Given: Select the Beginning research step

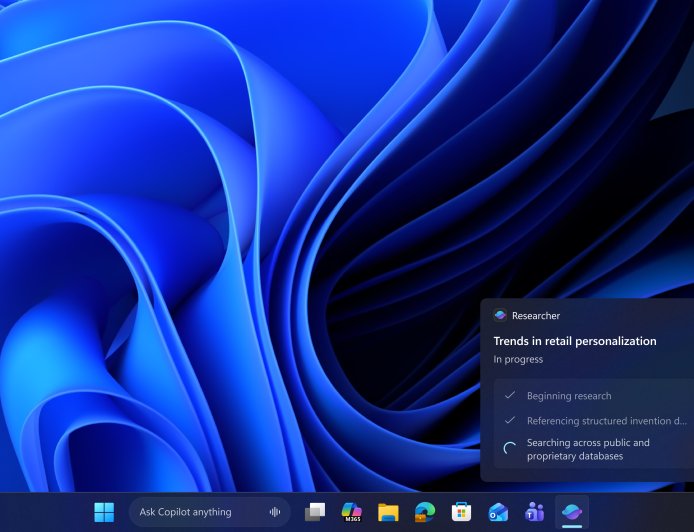Looking at the screenshot, I should coord(569,396).
